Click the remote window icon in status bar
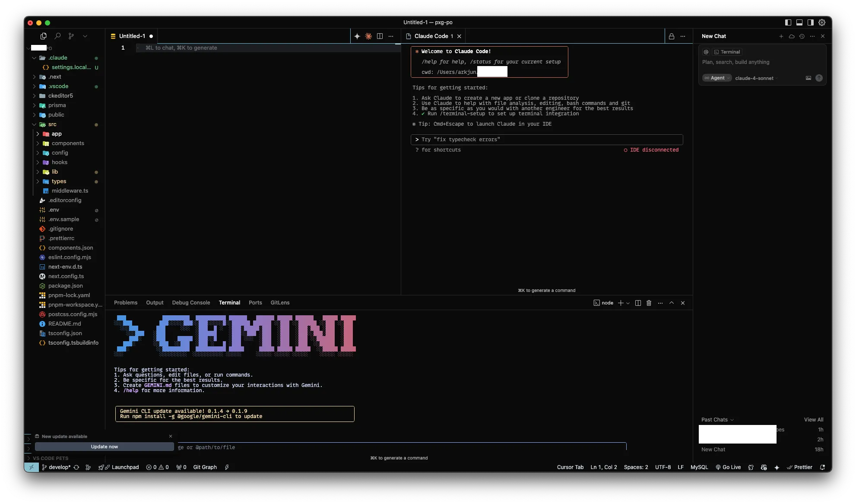 tap(32, 467)
